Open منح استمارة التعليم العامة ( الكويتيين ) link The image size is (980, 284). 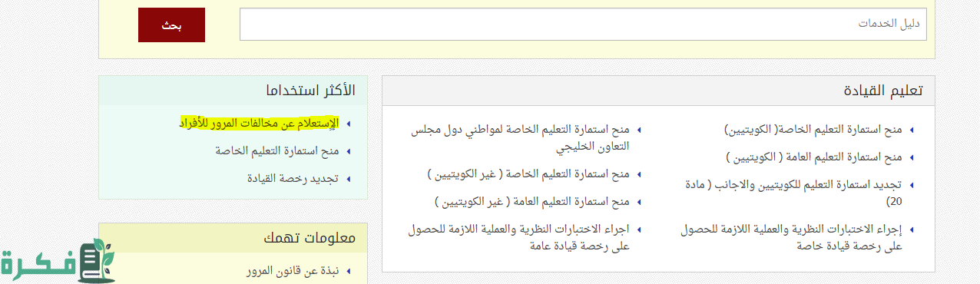(x=814, y=157)
